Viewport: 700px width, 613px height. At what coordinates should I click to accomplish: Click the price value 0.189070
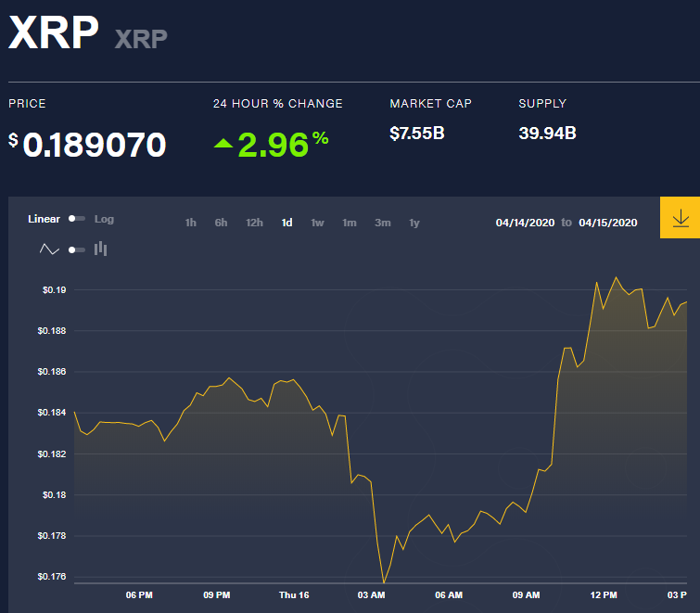[95, 145]
